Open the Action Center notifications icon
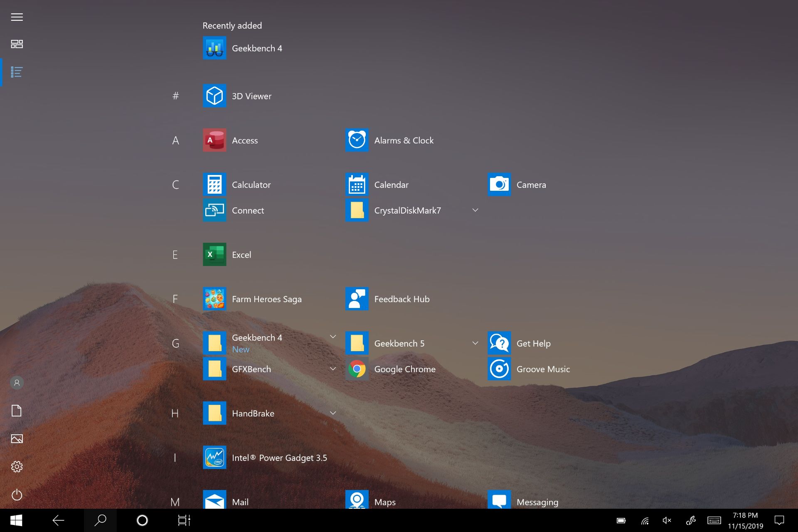 [x=779, y=520]
